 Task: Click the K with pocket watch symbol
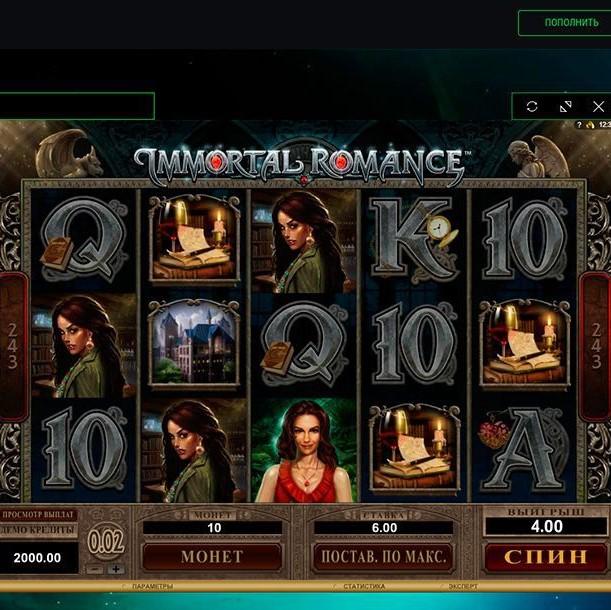(414, 241)
